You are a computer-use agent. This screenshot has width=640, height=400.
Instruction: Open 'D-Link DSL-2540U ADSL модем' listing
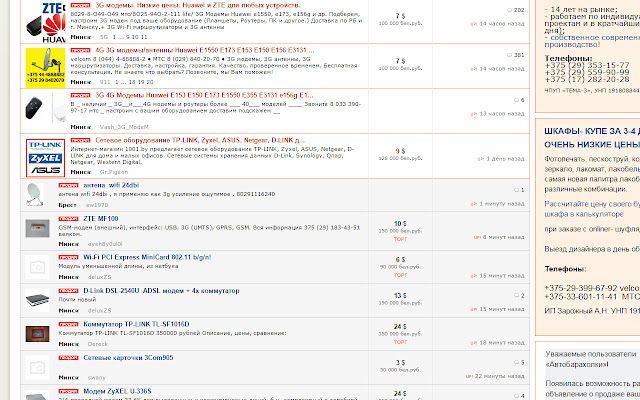coord(161,291)
